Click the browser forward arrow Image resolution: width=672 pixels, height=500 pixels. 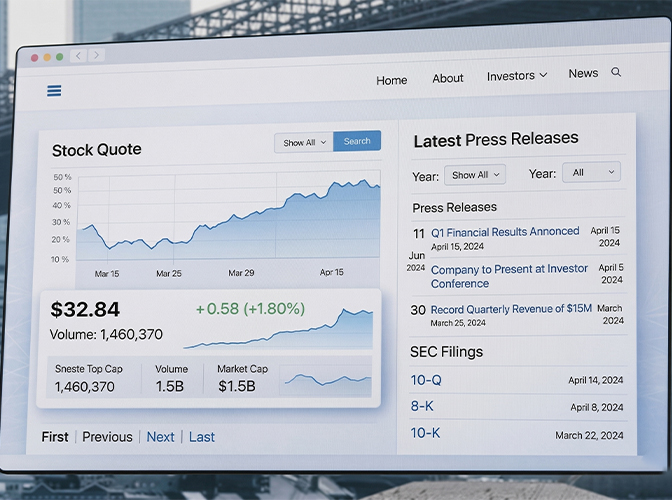click(x=96, y=56)
